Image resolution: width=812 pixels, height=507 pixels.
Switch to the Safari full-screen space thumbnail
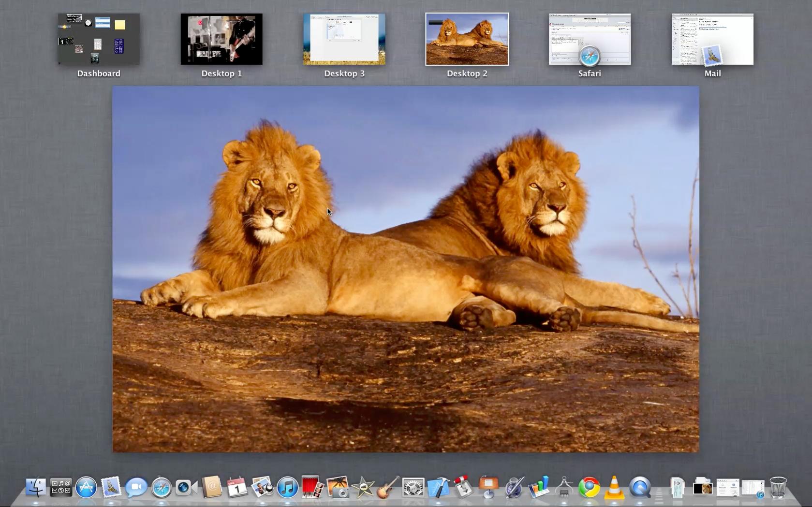590,39
